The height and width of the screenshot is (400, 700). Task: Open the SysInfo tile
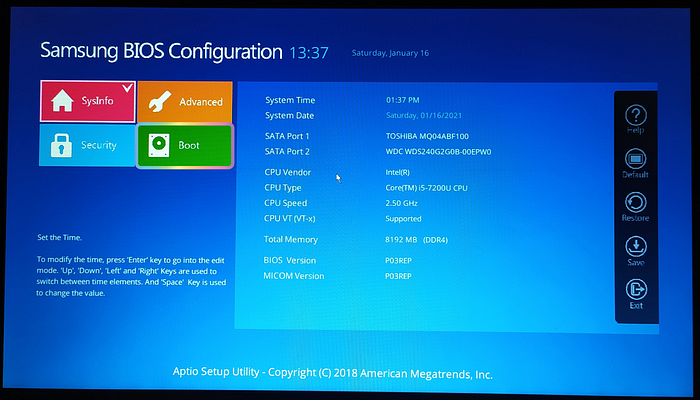(x=88, y=101)
